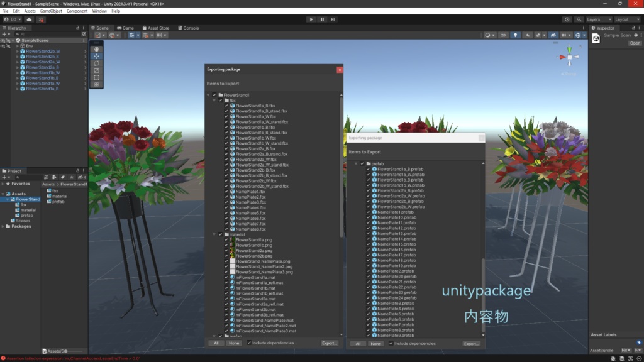
Task: Select the combined Transform tool
Action: [96, 84]
